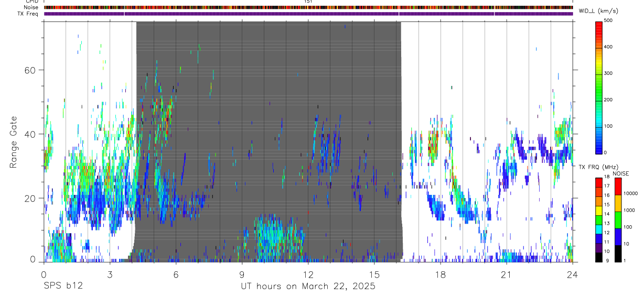Click the 12 tick on the UT hours axis
Viewport: 644px width, 297px height.
pyautogui.click(x=308, y=274)
